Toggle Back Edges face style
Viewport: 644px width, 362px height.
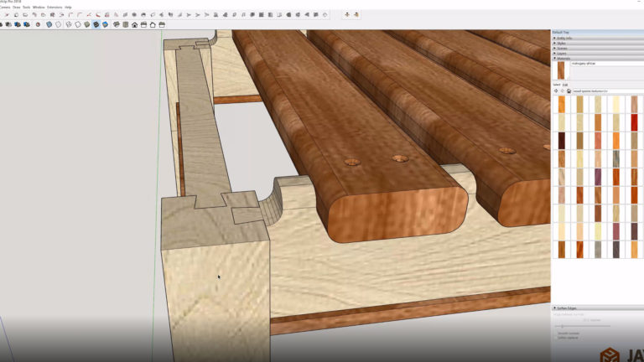point(59,24)
